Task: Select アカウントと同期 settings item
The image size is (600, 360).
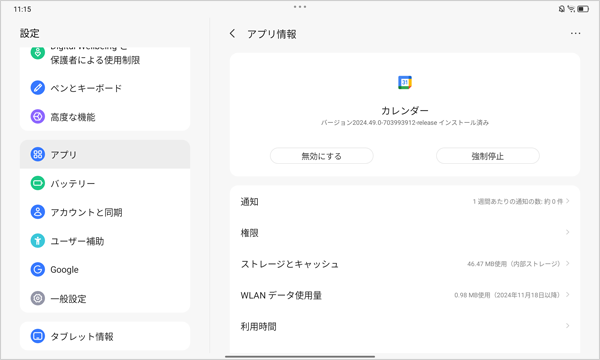Action: point(105,212)
